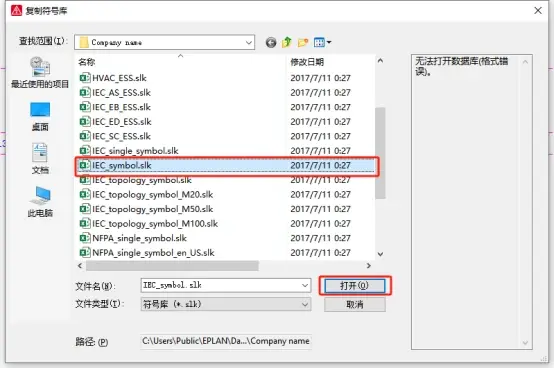Open Recent Items in the sidebar
The height and width of the screenshot is (368, 554).
click(40, 72)
